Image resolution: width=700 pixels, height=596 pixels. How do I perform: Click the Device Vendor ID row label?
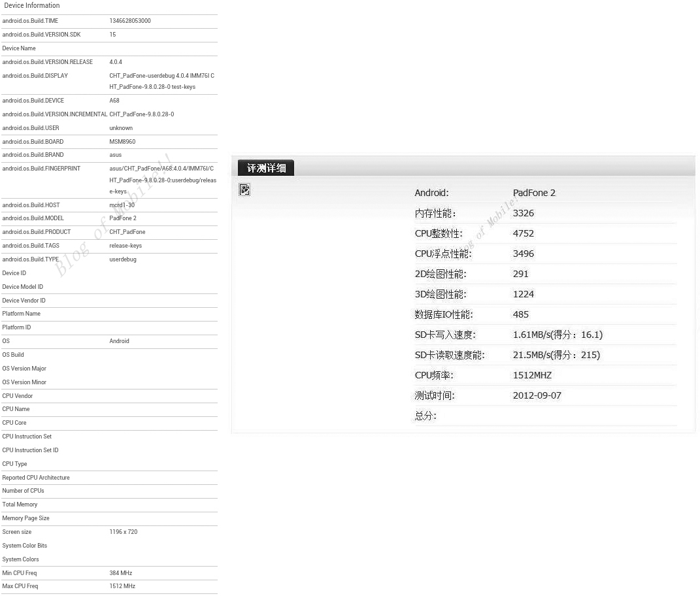(x=24, y=301)
